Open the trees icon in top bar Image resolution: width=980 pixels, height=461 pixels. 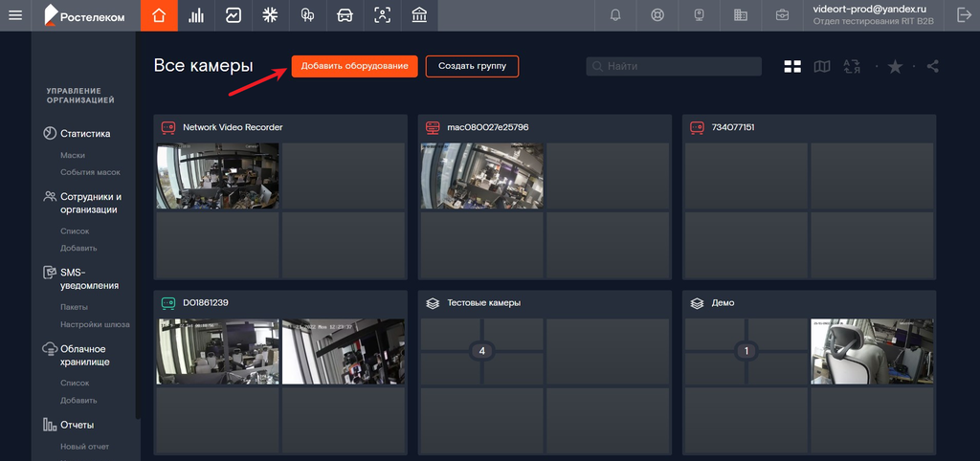(x=307, y=15)
